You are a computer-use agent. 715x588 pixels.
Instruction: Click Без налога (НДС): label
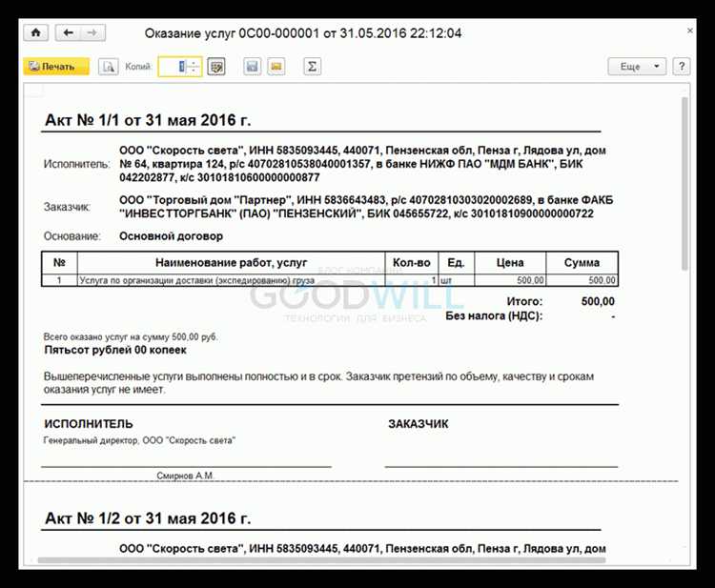click(494, 315)
